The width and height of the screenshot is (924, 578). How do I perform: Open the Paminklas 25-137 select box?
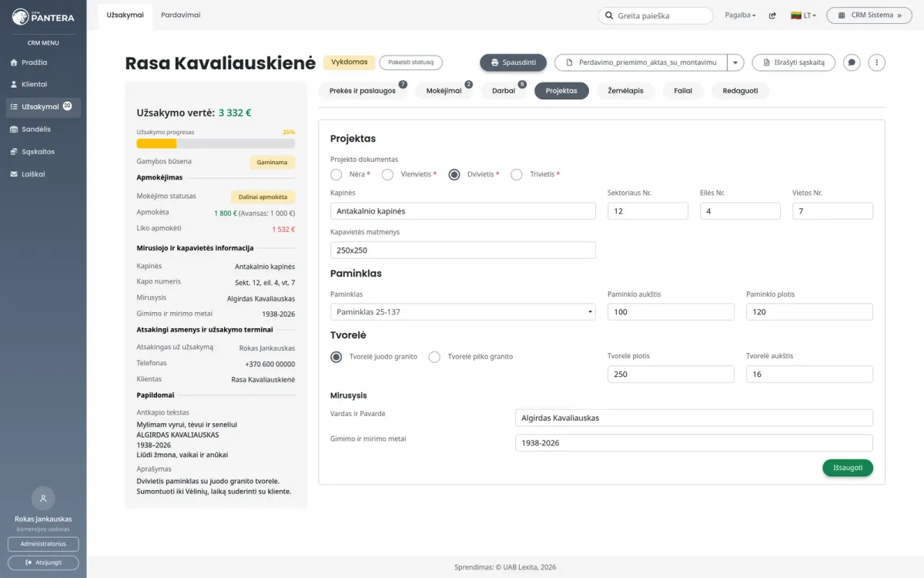click(x=463, y=312)
